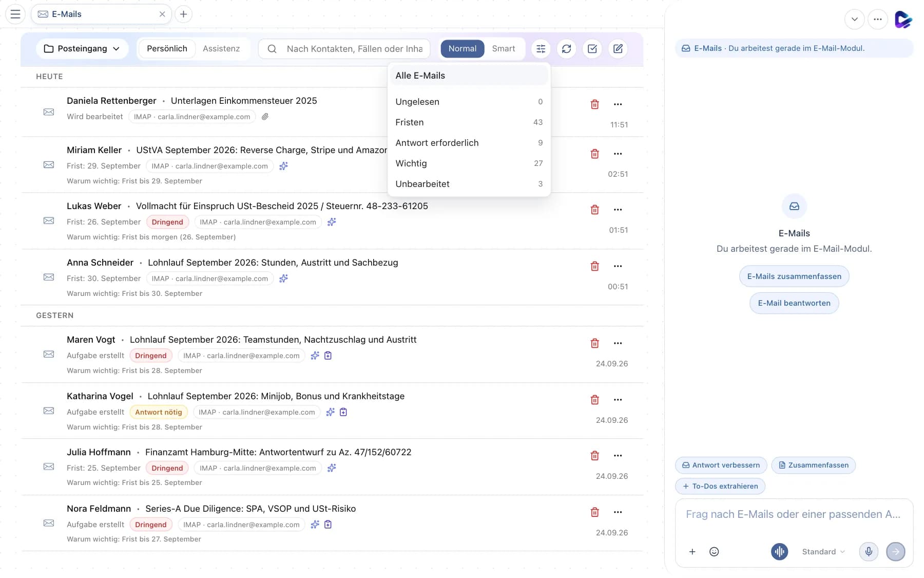Image resolution: width=924 pixels, height=578 pixels.
Task: Open more options for Daniela Rettenberger email
Action: point(618,104)
